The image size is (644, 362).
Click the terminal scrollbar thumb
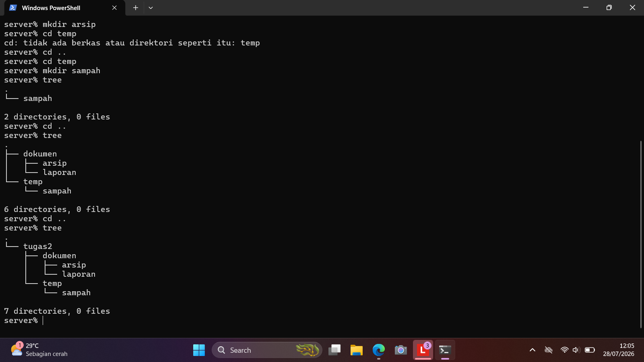pos(641,234)
